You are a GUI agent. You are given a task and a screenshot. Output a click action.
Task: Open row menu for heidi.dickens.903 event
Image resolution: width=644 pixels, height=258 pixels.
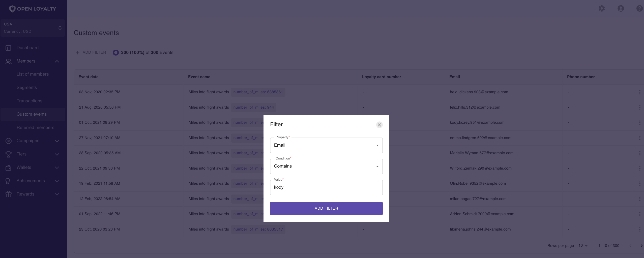(x=640, y=92)
